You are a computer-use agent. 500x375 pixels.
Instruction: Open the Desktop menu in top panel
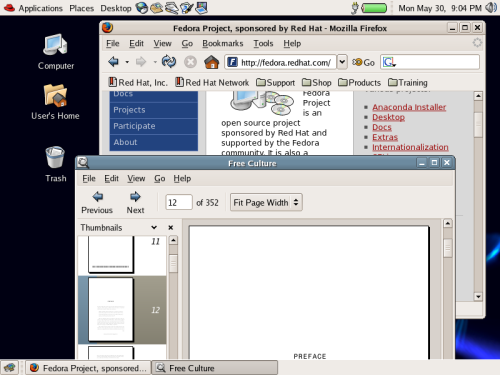tap(116, 8)
